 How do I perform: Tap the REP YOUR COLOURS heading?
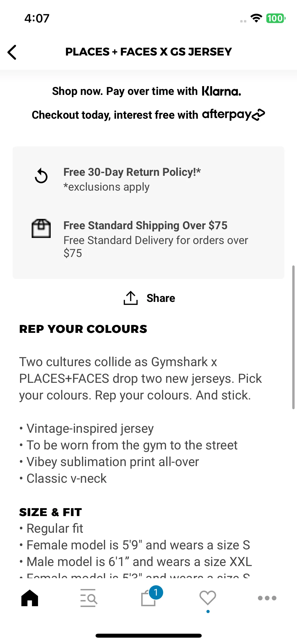click(x=83, y=329)
